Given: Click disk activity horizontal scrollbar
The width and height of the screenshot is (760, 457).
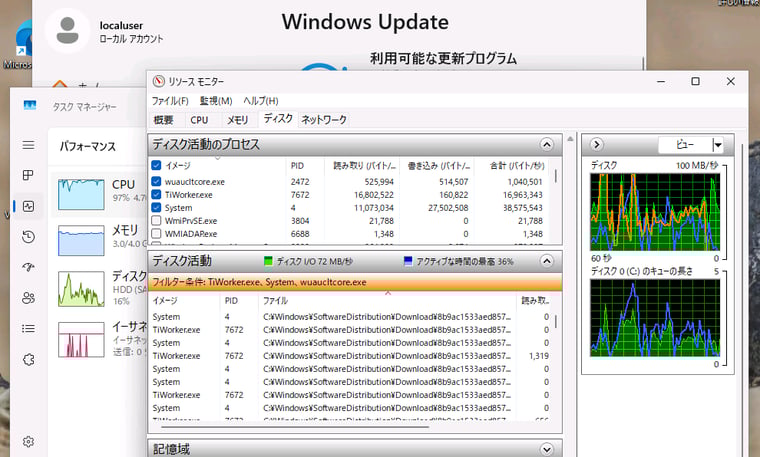Looking at the screenshot, I should 295,427.
